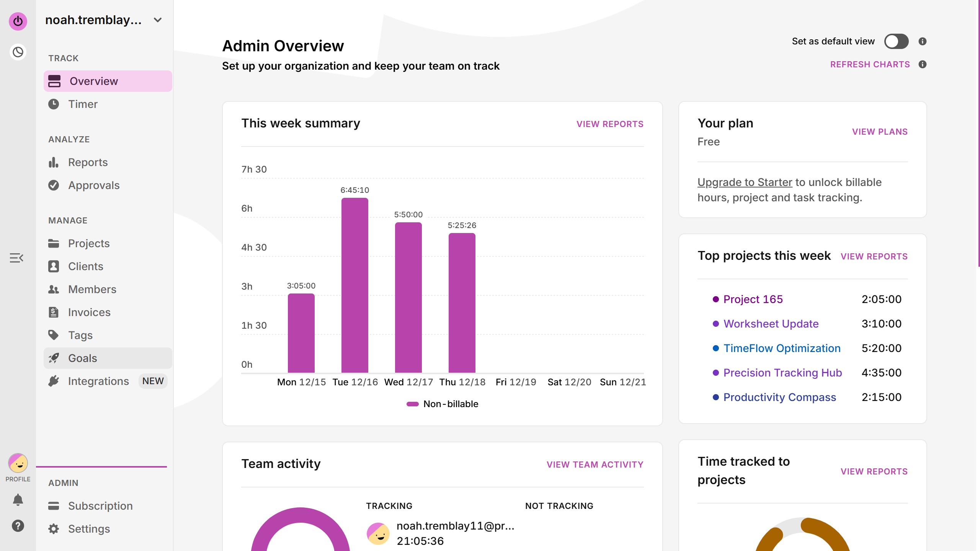Open the Approvals page
The image size is (980, 551).
(x=108, y=185)
